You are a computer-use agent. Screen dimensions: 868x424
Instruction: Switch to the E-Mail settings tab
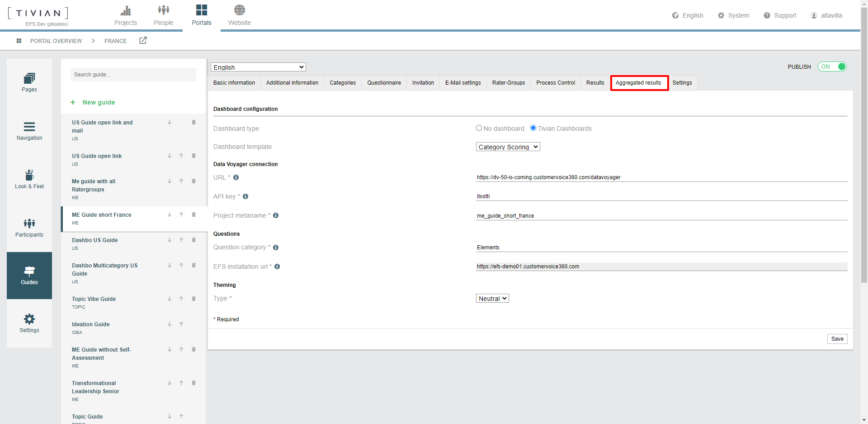point(463,83)
